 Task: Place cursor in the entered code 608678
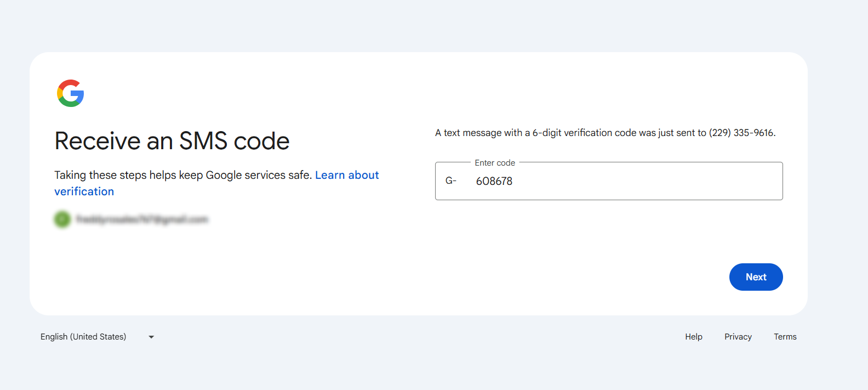pyautogui.click(x=494, y=181)
